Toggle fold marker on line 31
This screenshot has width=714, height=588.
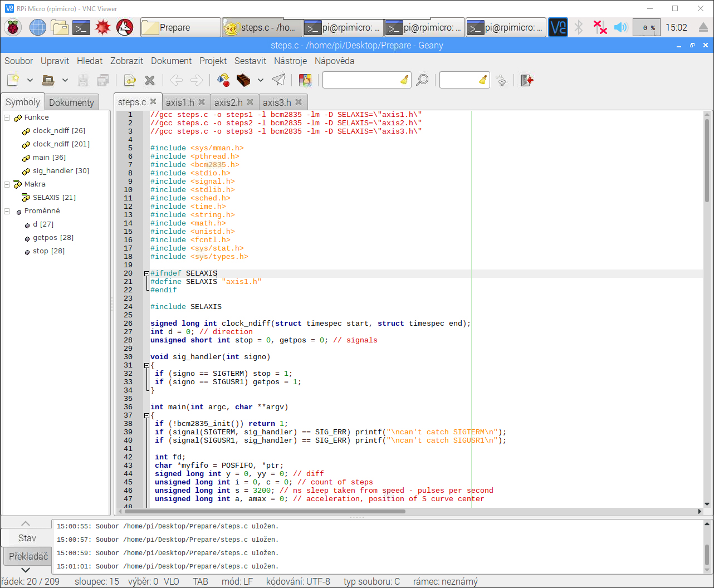(x=146, y=365)
